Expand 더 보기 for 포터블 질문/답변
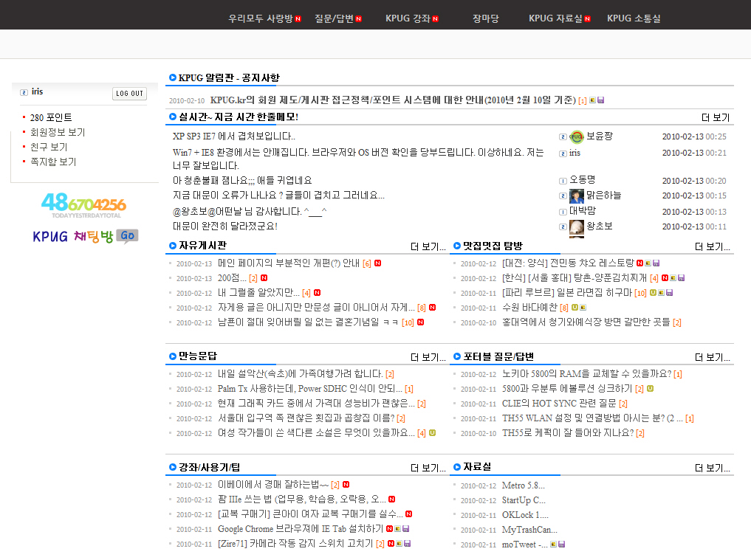 (x=713, y=358)
